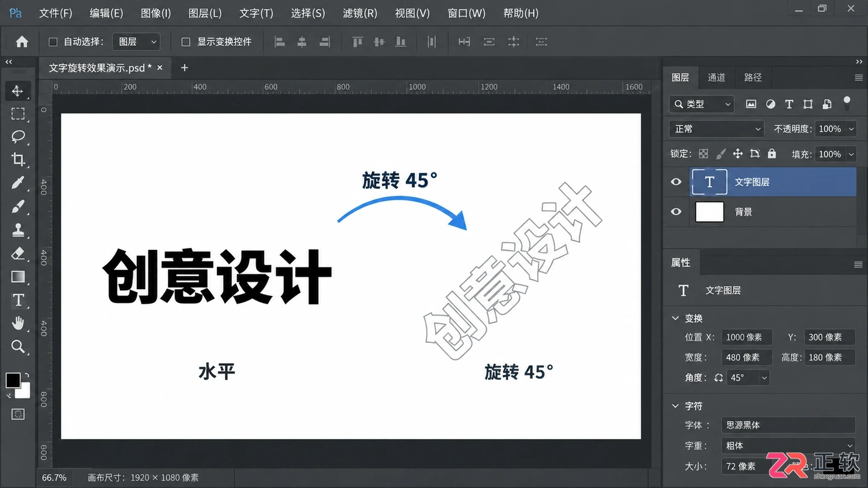Select the Lasso tool

pos(18,136)
